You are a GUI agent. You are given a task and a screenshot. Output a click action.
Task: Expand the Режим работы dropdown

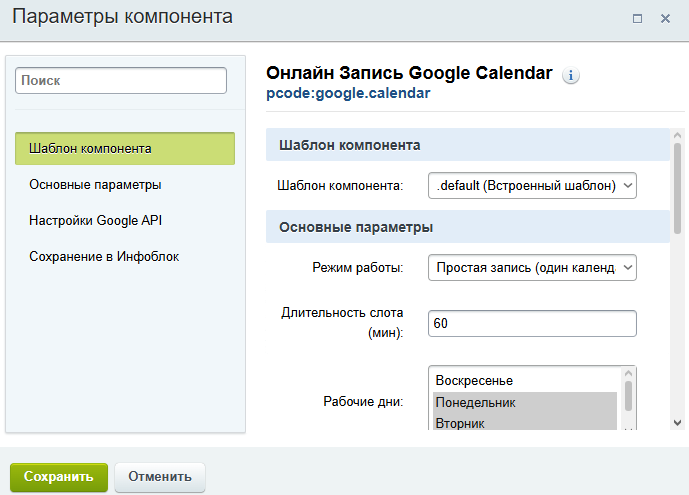click(531, 268)
